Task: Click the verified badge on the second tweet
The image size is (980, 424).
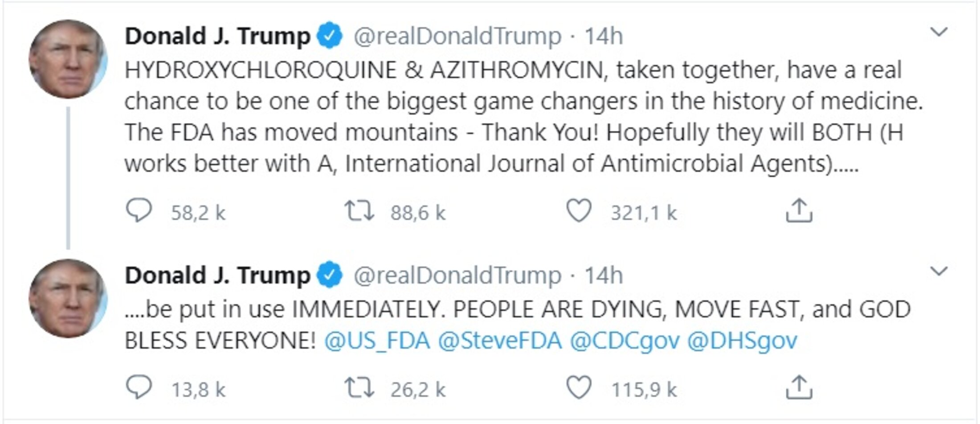Action: click(x=329, y=275)
